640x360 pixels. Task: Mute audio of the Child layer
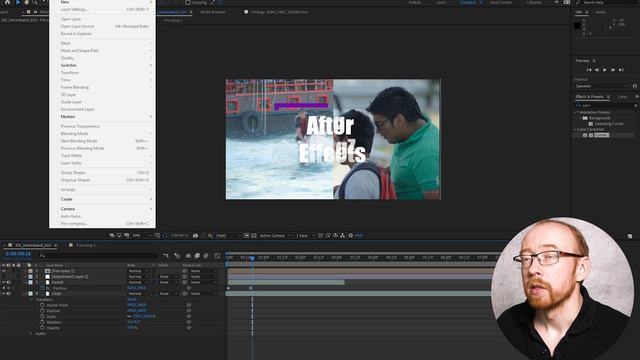point(9,293)
